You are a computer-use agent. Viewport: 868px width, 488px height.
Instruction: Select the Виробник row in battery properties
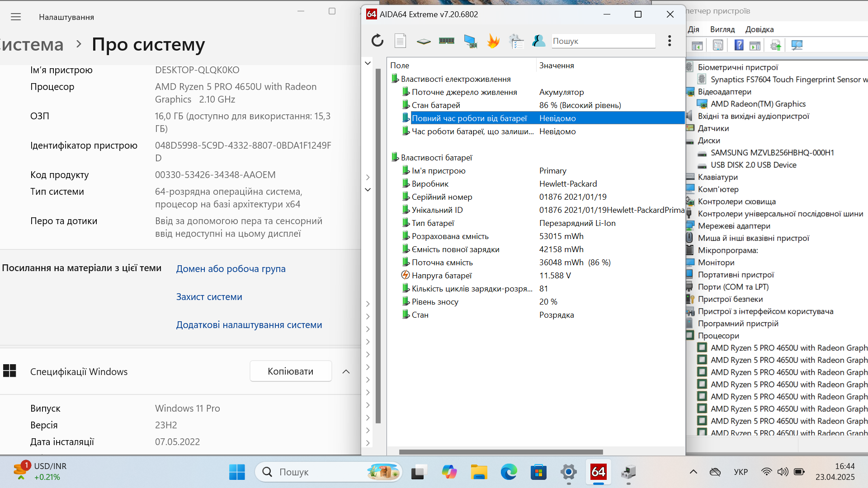542,184
